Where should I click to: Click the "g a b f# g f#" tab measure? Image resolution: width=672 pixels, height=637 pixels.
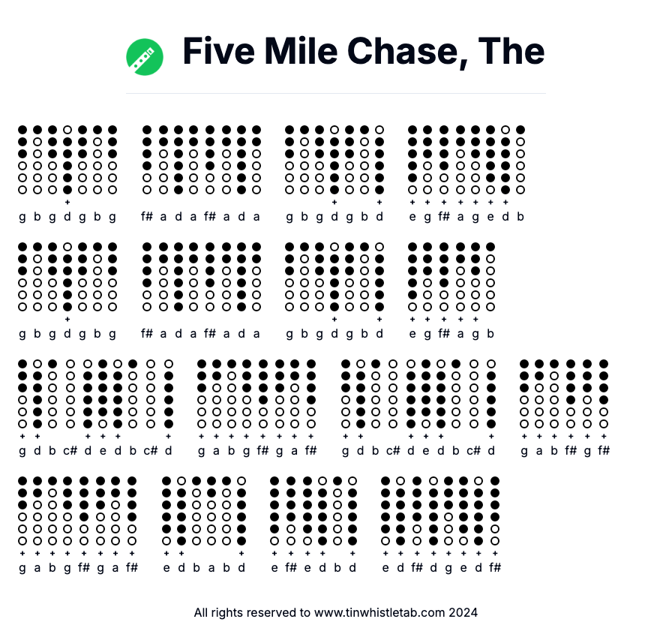coord(564,407)
